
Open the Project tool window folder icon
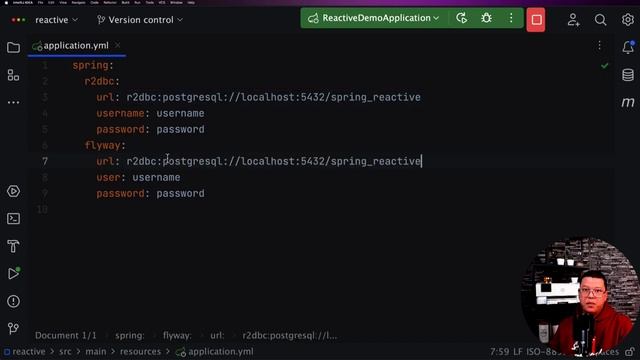click(13, 47)
